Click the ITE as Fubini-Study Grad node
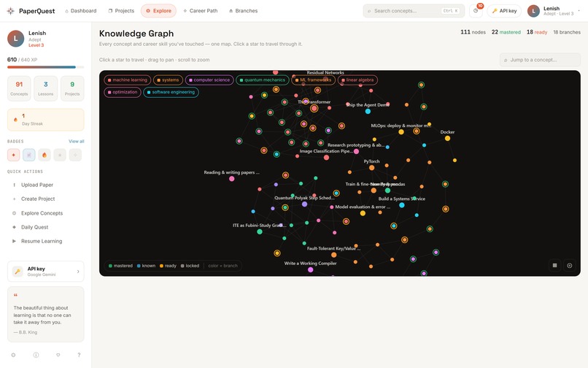This screenshot has height=368, width=588. (260, 231)
